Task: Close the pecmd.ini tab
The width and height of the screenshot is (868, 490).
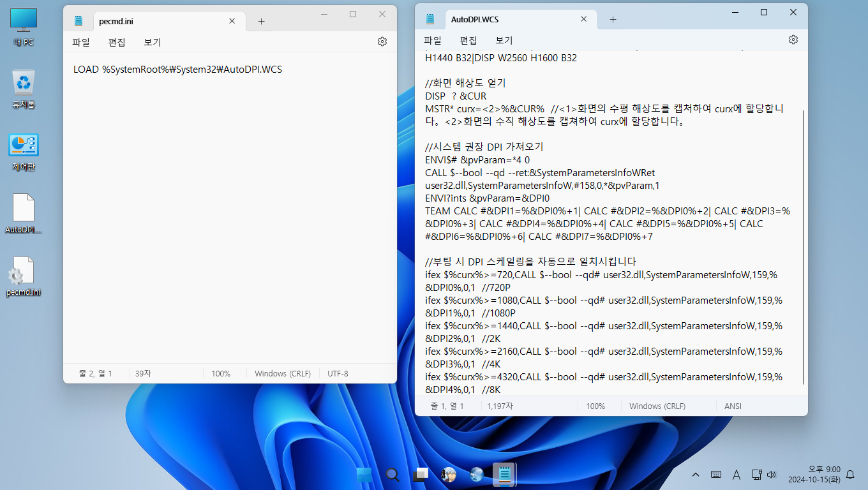Action: click(x=232, y=21)
